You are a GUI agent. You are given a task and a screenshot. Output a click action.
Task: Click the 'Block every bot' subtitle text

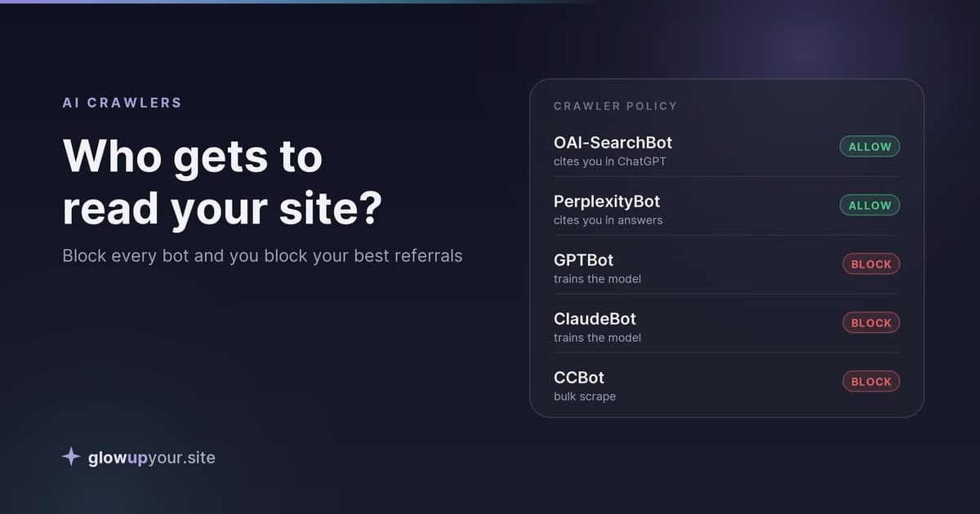[262, 255]
